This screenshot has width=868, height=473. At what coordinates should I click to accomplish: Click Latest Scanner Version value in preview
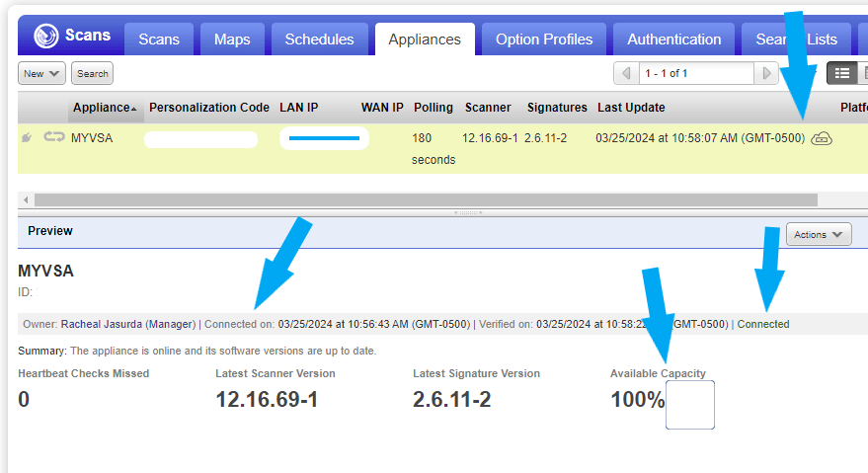click(x=267, y=399)
